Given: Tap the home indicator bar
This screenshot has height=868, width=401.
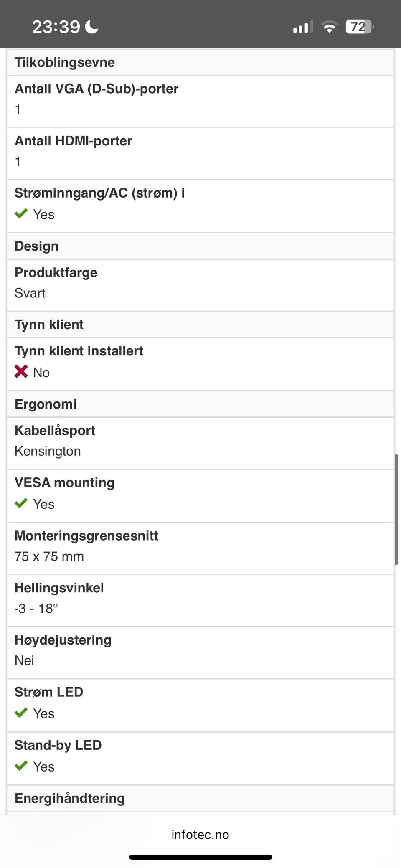Looking at the screenshot, I should pos(200,857).
